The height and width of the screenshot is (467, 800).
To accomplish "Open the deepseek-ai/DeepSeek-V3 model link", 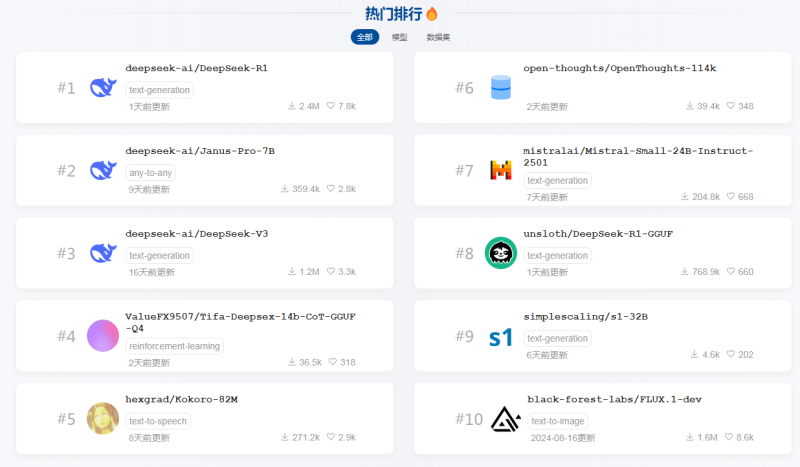I will click(197, 234).
